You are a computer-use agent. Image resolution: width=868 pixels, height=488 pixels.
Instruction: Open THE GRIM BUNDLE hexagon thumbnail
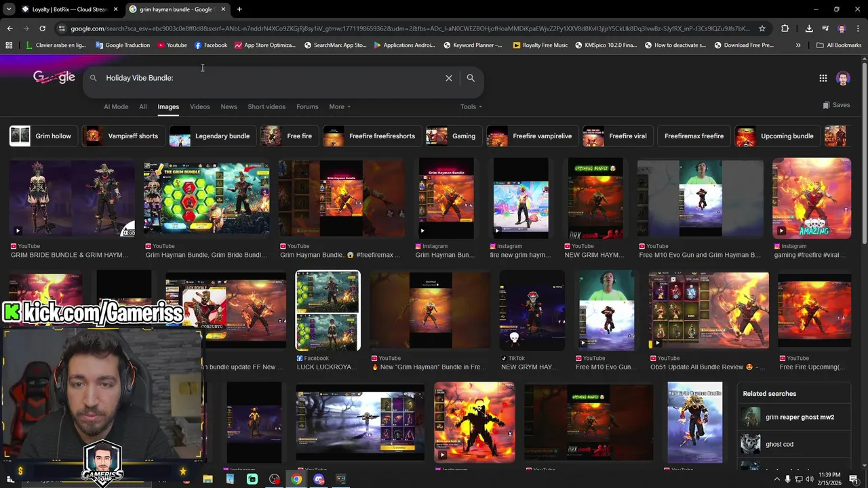tap(206, 199)
